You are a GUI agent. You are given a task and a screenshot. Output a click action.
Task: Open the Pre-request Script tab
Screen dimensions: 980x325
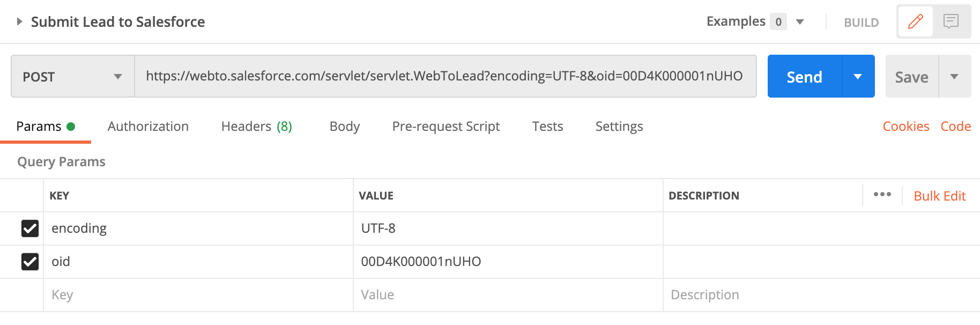tap(446, 127)
